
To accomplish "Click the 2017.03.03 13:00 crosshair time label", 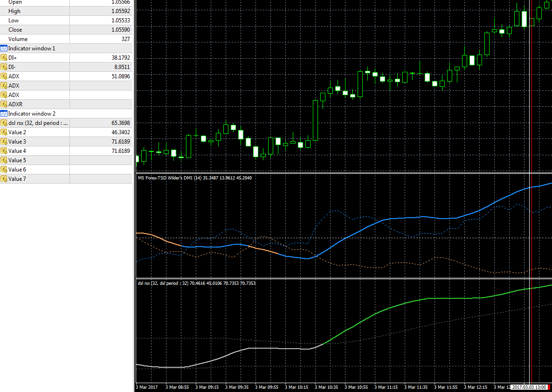I will [x=529, y=387].
